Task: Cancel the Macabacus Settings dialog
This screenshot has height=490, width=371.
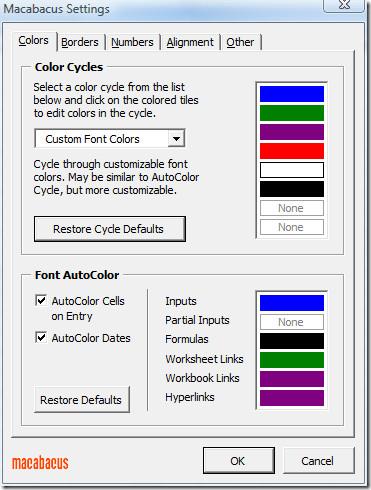Action: [x=318, y=461]
